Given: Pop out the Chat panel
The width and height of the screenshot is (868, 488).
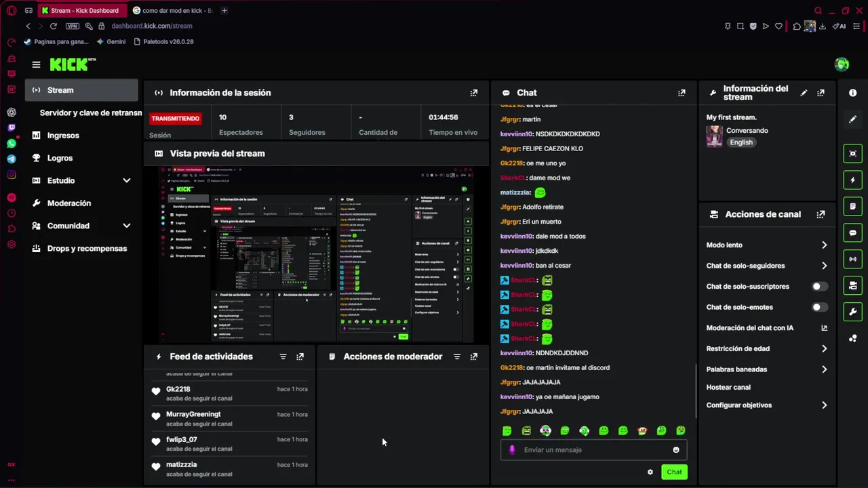Looking at the screenshot, I should coord(682,93).
